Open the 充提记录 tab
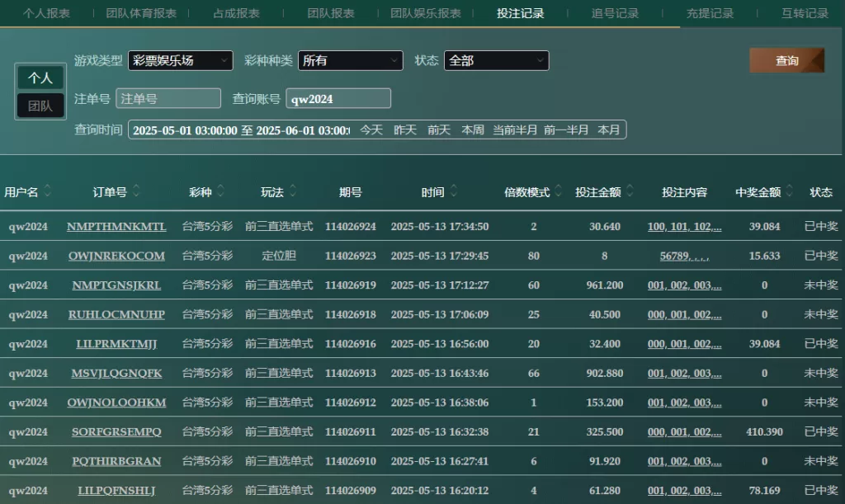845x504 pixels. click(710, 13)
